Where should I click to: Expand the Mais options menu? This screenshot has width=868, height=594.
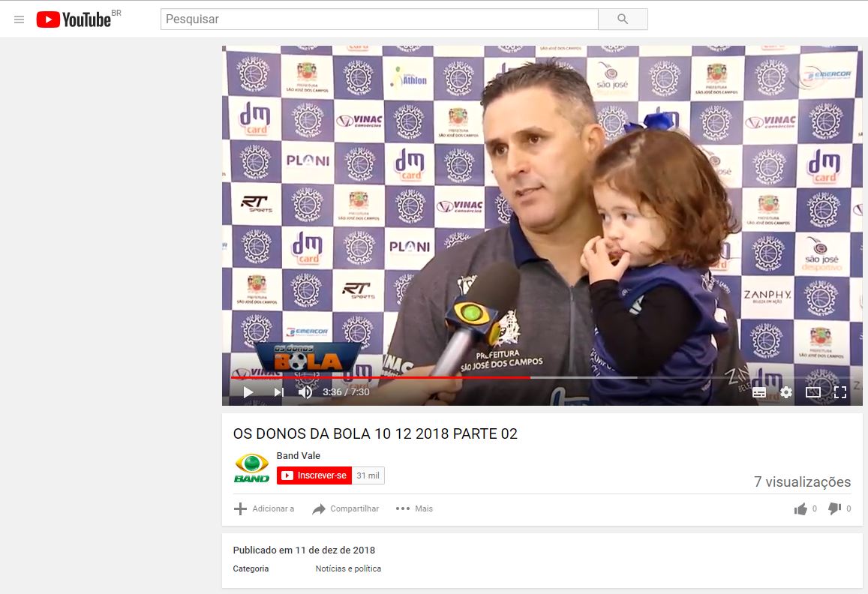[414, 508]
